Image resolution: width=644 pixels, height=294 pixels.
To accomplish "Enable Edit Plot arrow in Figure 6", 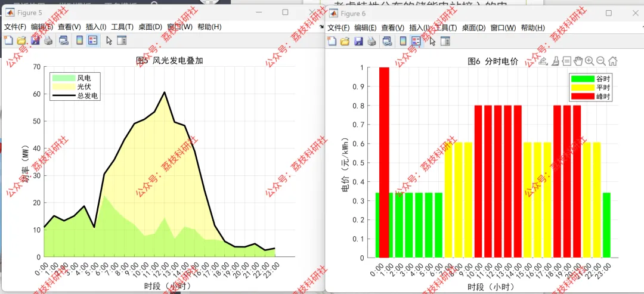I will pyautogui.click(x=432, y=41).
